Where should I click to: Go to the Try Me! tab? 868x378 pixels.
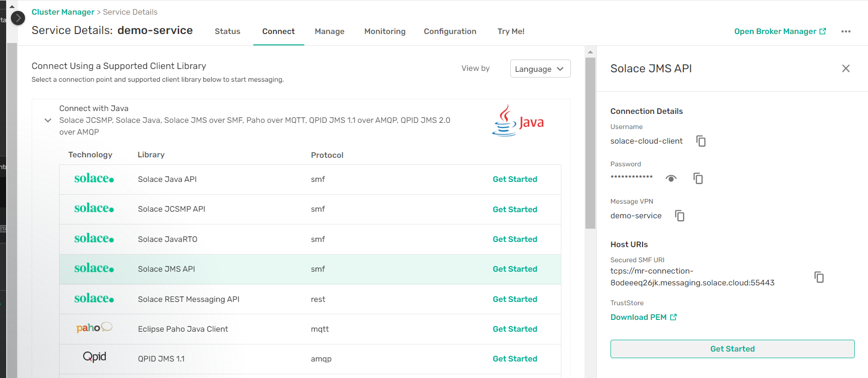coord(511,32)
